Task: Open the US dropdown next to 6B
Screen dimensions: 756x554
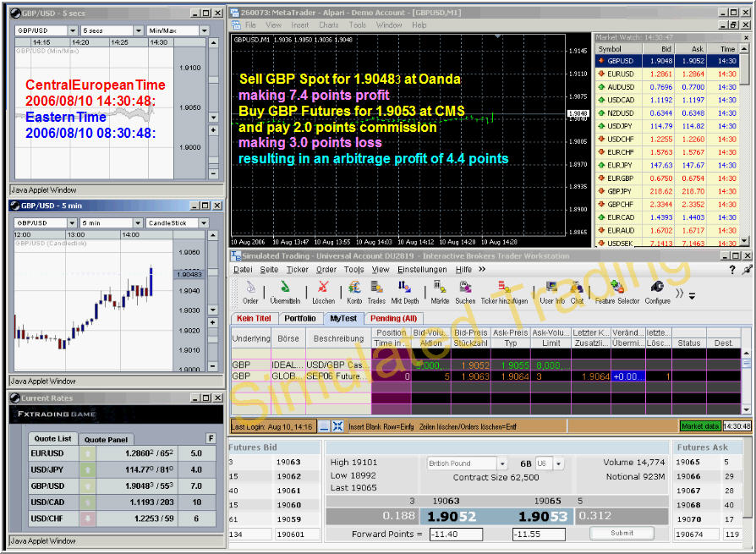Action: coord(558,463)
